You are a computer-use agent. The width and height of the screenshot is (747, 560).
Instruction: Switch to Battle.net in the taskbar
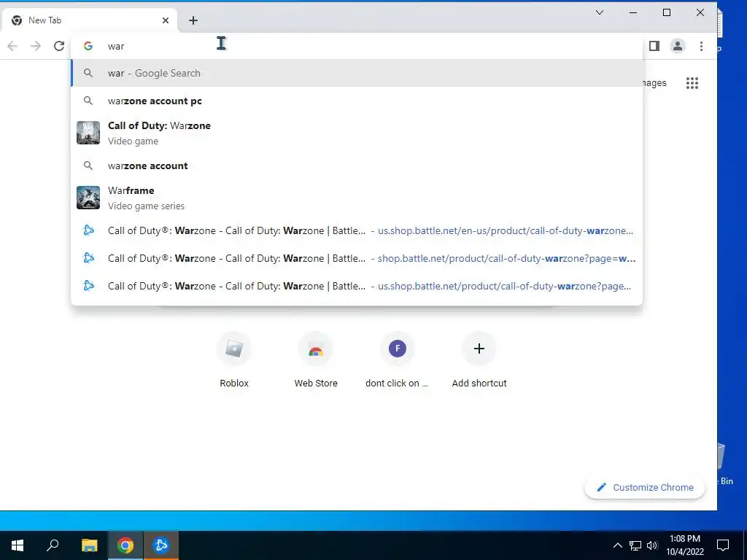(161, 545)
